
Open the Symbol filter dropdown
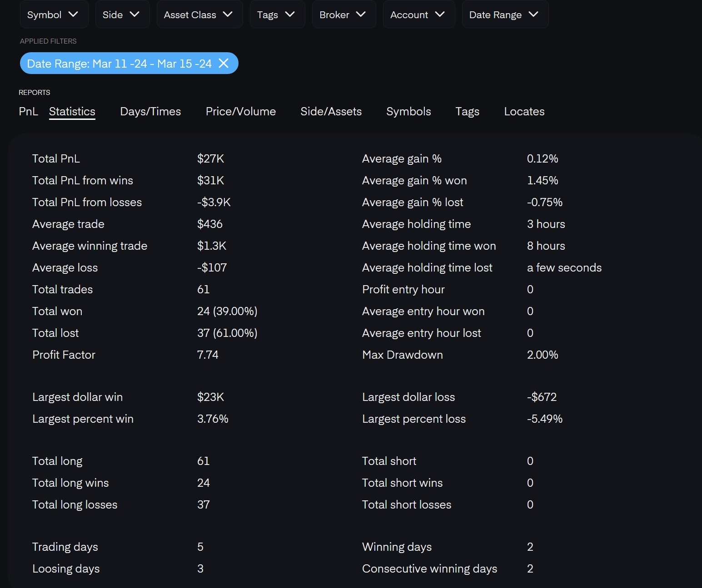(x=52, y=15)
